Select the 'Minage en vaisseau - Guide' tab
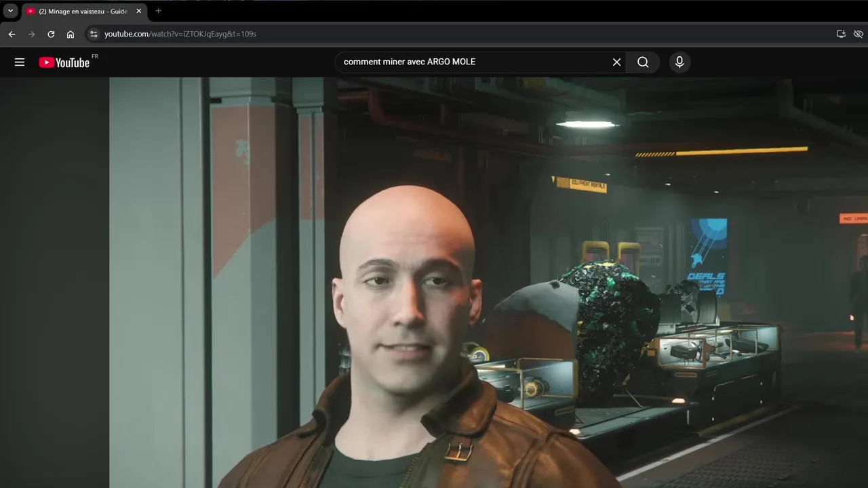 pyautogui.click(x=83, y=11)
